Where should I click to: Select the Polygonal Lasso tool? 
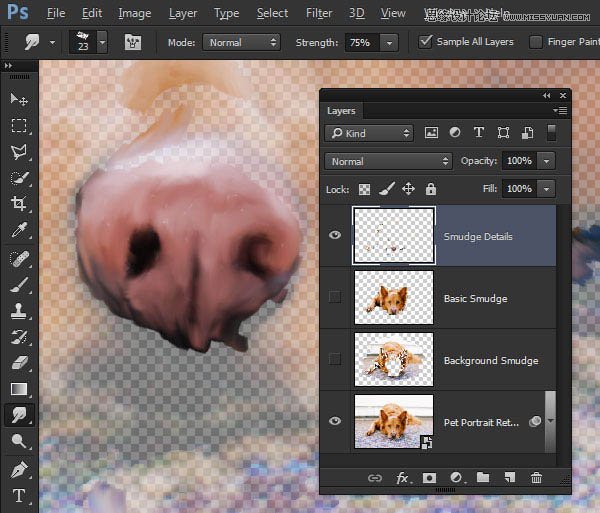[x=19, y=152]
